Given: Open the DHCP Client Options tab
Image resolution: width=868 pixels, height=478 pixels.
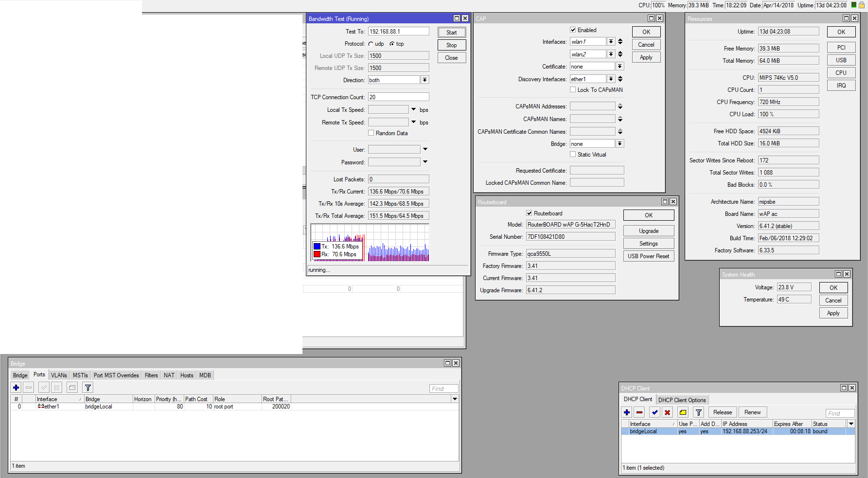Looking at the screenshot, I should tap(682, 399).
